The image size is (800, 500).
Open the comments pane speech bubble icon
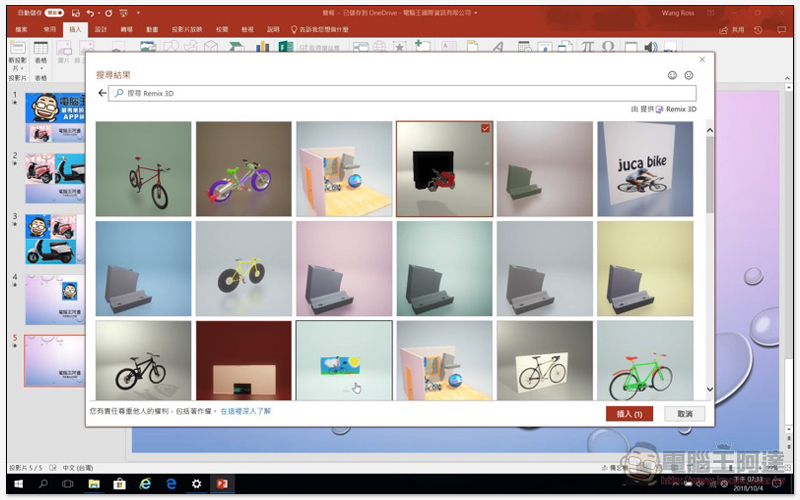coord(781,30)
